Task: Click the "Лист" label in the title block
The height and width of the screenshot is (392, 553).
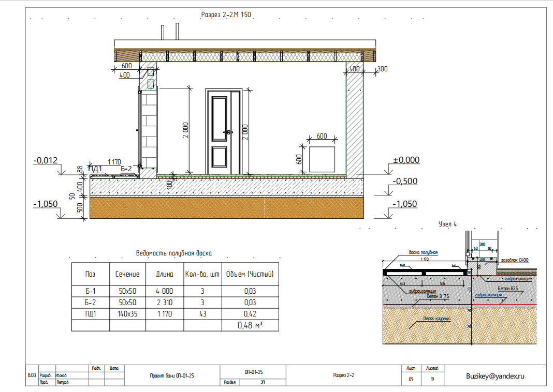Action: pyautogui.click(x=411, y=368)
